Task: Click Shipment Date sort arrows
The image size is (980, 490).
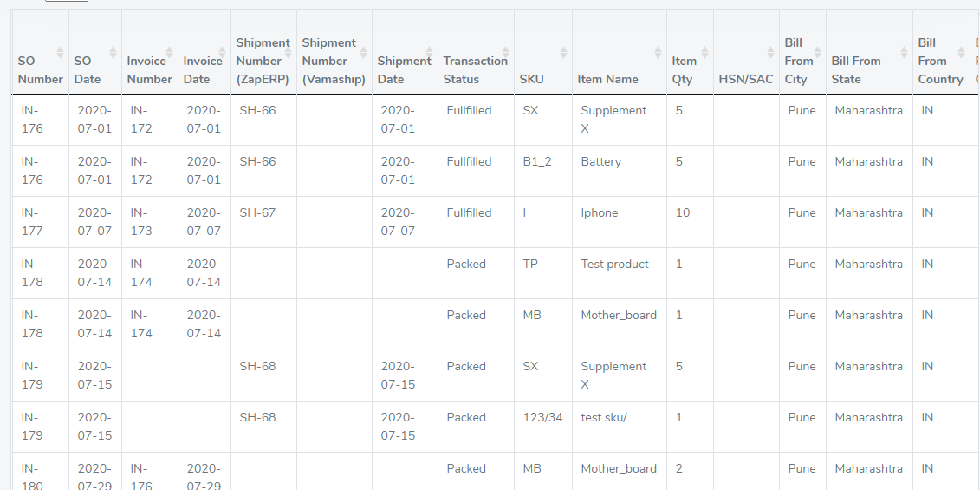Action: coord(430,53)
